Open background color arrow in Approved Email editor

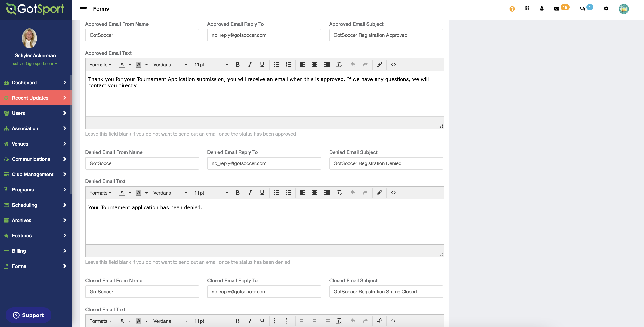click(147, 65)
